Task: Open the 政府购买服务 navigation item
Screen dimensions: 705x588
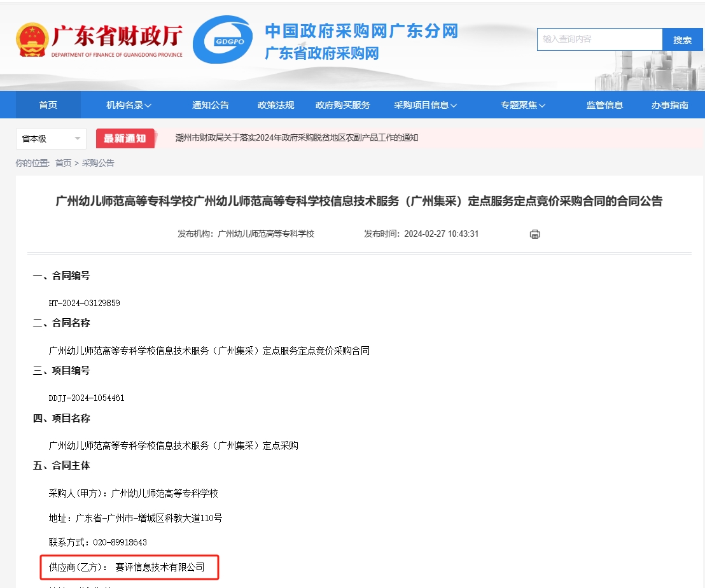Action: (342, 105)
